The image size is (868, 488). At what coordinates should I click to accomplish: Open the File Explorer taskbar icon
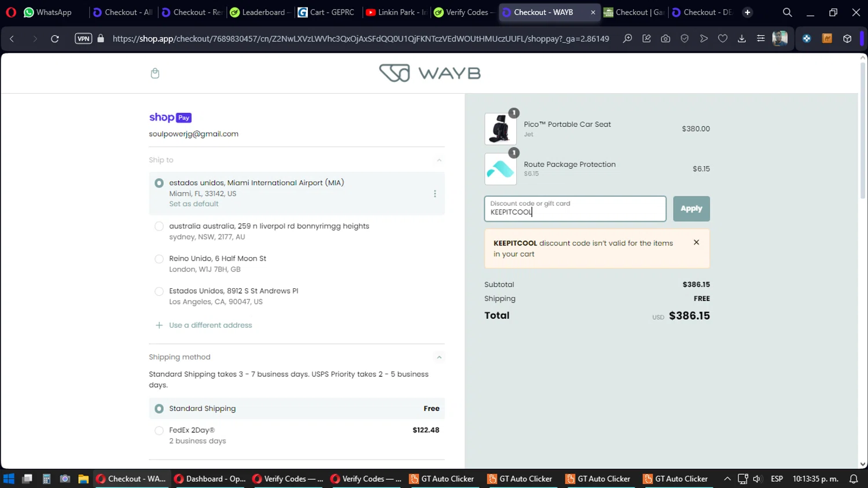tap(83, 479)
